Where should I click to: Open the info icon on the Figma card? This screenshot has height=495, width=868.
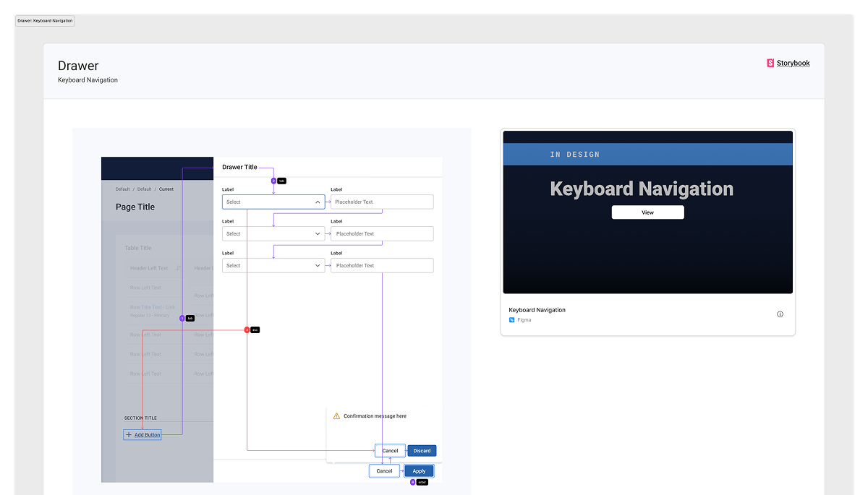[x=780, y=314]
